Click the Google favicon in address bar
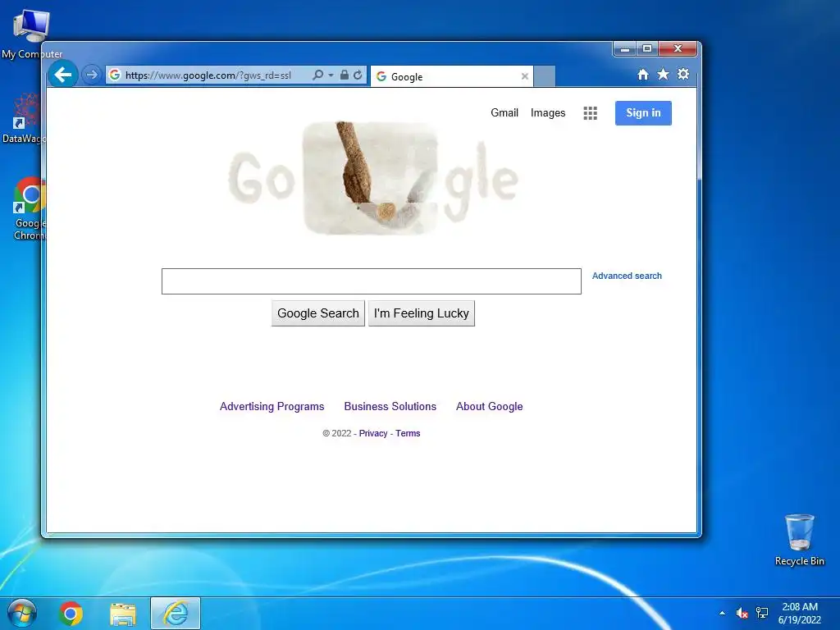The image size is (840, 630). 115,75
